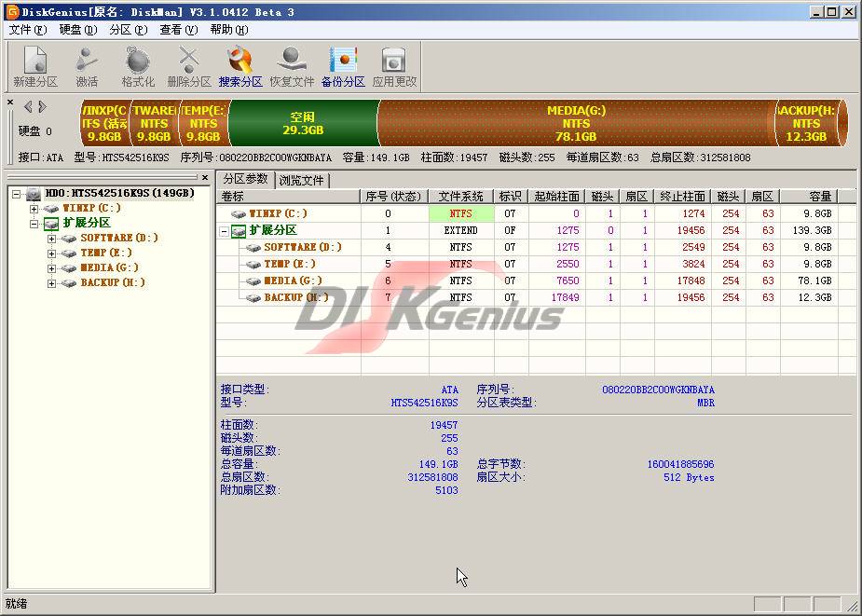Collapse the HD0 disk node in tree
This screenshot has width=862, height=616.
pos(17,194)
